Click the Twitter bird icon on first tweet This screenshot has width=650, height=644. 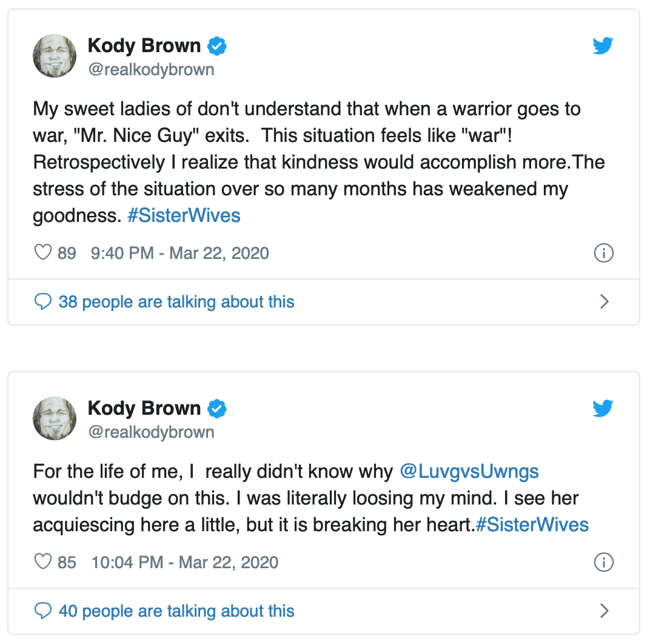603,46
